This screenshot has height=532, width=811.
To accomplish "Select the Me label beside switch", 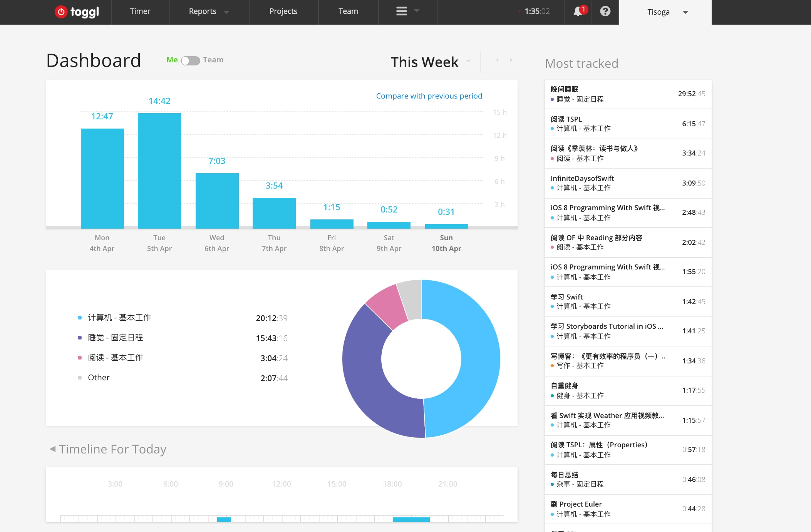I will (172, 60).
